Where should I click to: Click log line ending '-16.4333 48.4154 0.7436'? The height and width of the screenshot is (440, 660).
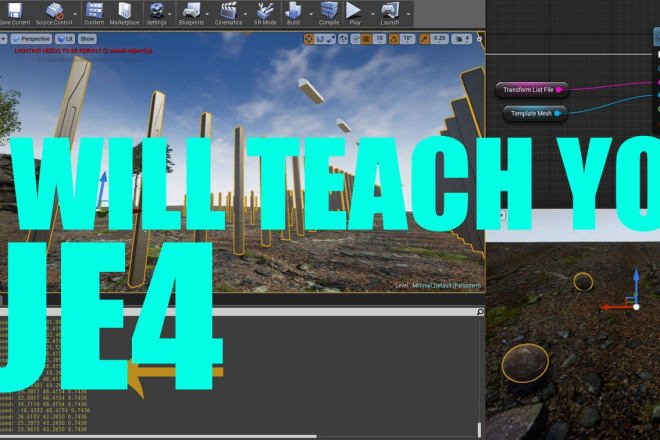click(45, 410)
